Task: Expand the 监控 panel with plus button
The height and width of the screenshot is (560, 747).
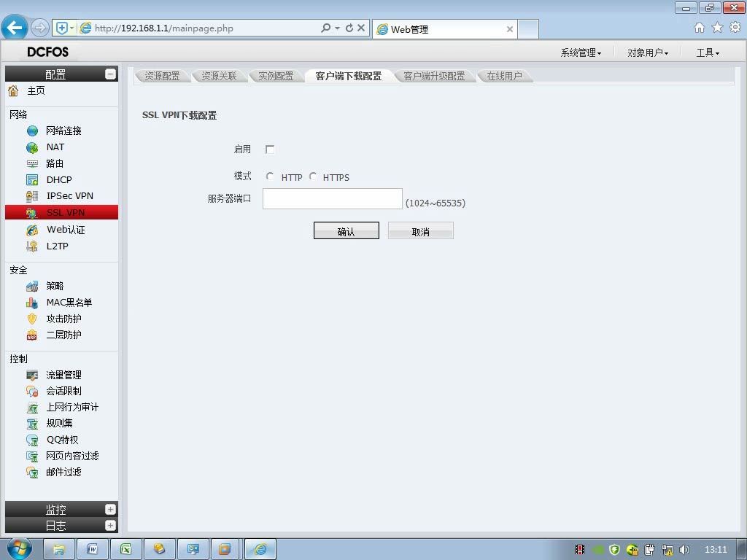Action: [x=111, y=509]
